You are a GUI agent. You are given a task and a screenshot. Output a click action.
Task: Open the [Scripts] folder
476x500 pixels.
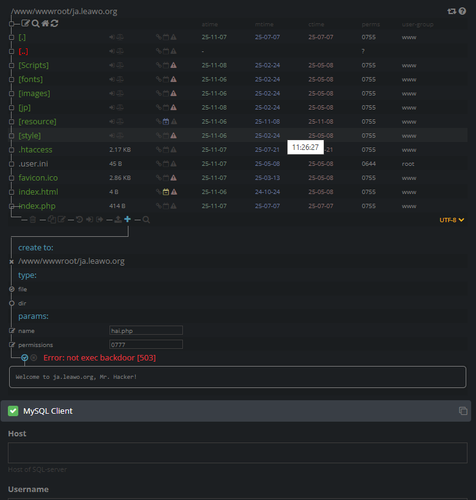coord(34,65)
